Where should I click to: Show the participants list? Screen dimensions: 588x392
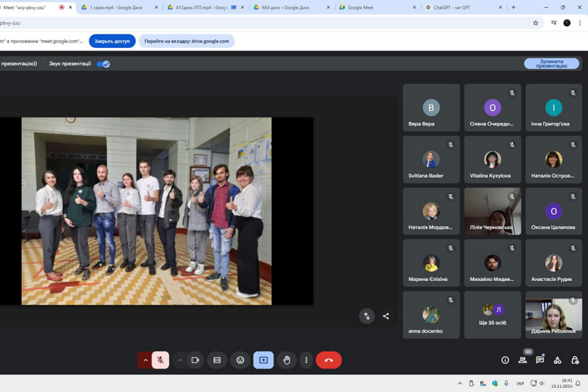[x=523, y=360]
